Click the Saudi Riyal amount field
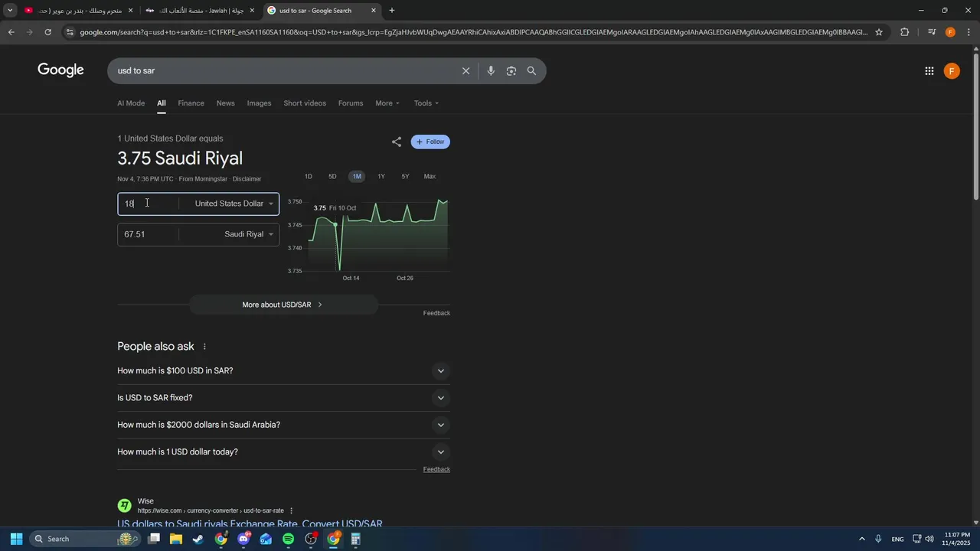This screenshot has height=551, width=980. pos(149,234)
